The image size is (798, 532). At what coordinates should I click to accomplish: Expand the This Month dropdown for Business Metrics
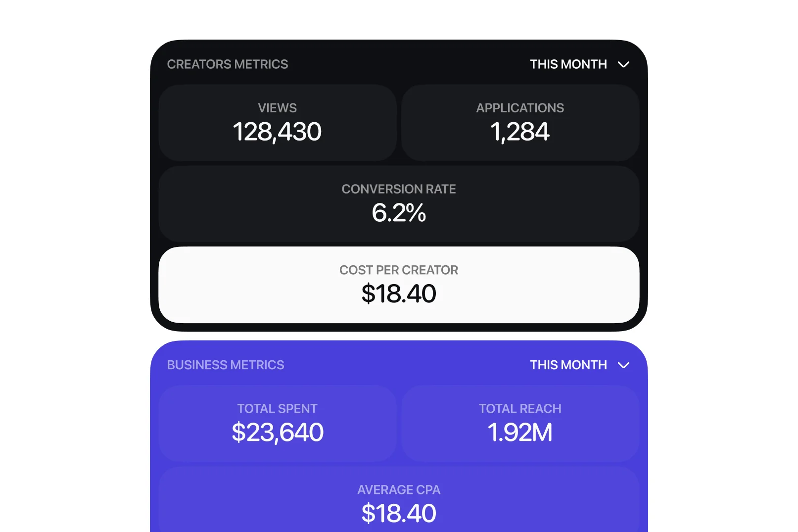point(568,365)
